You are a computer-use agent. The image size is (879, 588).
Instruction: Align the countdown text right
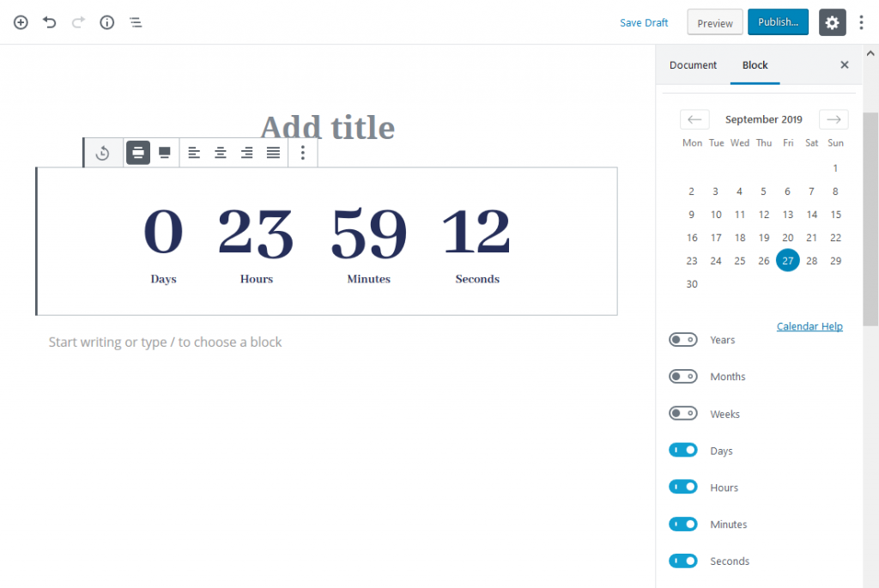tap(246, 152)
